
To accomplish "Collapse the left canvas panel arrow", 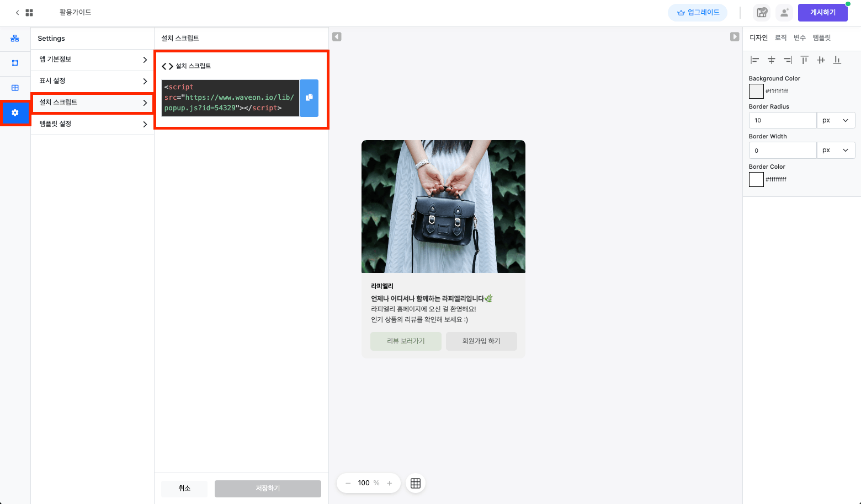I will (x=337, y=36).
